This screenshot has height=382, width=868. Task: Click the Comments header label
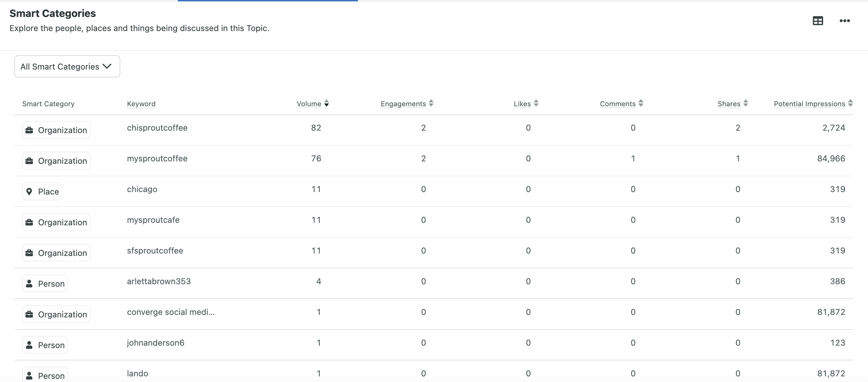pos(618,104)
